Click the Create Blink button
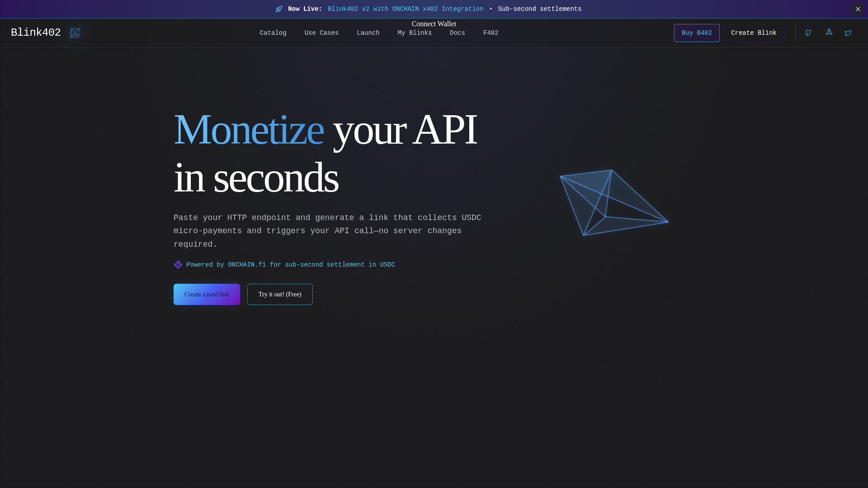This screenshot has width=868, height=488. click(754, 33)
